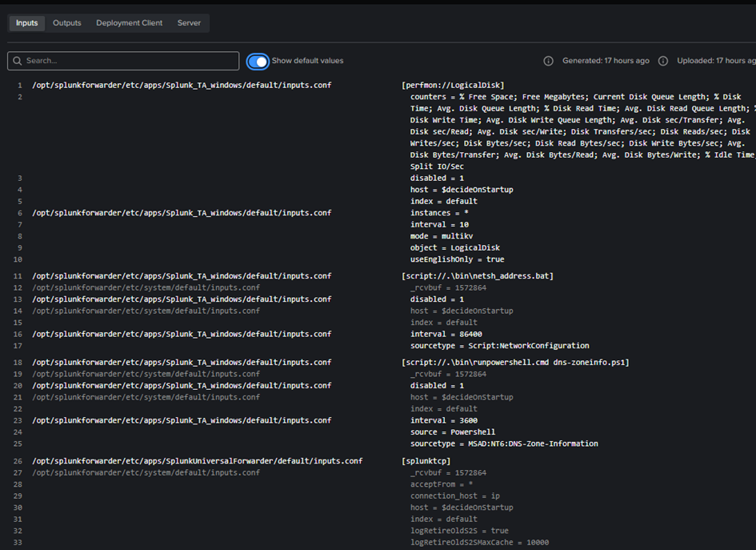Focus the Search input field

coord(128,61)
